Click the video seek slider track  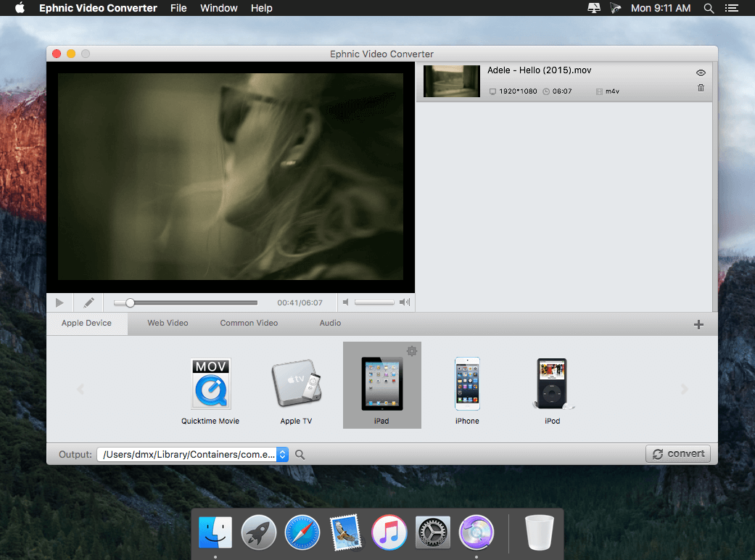(x=186, y=303)
